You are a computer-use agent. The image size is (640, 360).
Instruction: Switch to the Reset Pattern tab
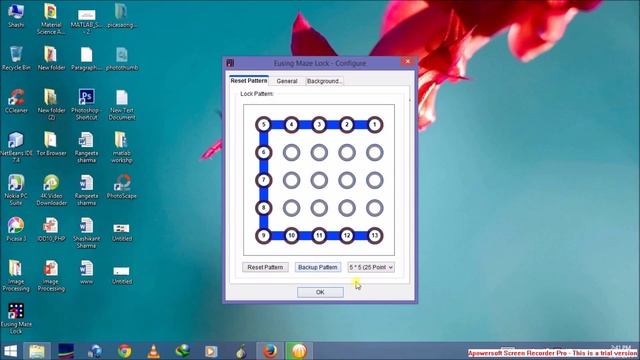point(249,80)
